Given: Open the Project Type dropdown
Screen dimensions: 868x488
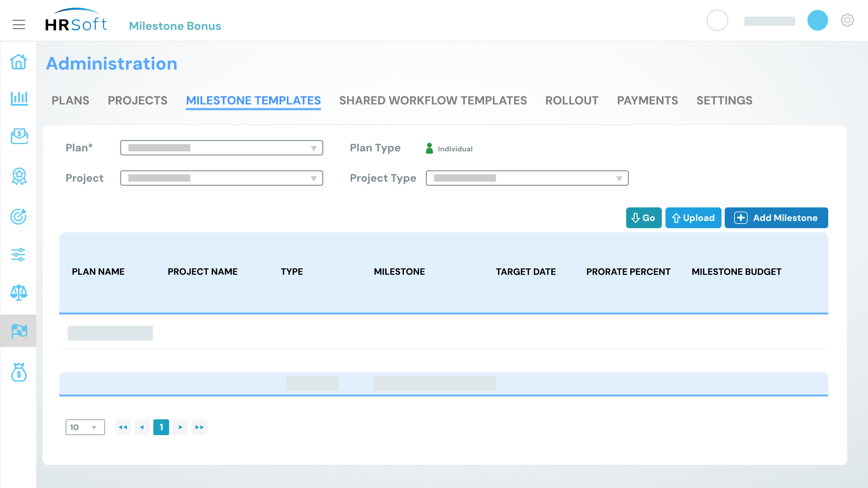Looking at the screenshot, I should [x=527, y=178].
